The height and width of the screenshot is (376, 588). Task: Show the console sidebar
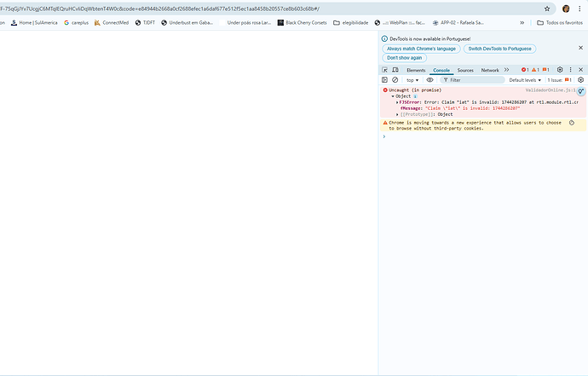click(384, 80)
